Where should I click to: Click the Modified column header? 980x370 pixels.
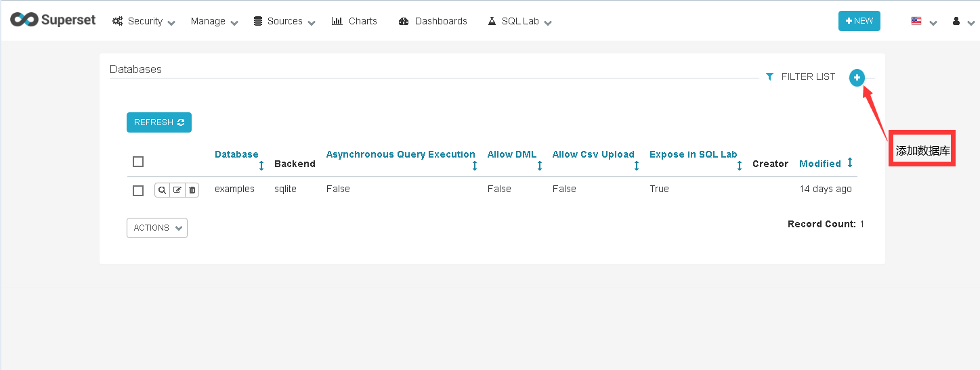pyautogui.click(x=820, y=164)
